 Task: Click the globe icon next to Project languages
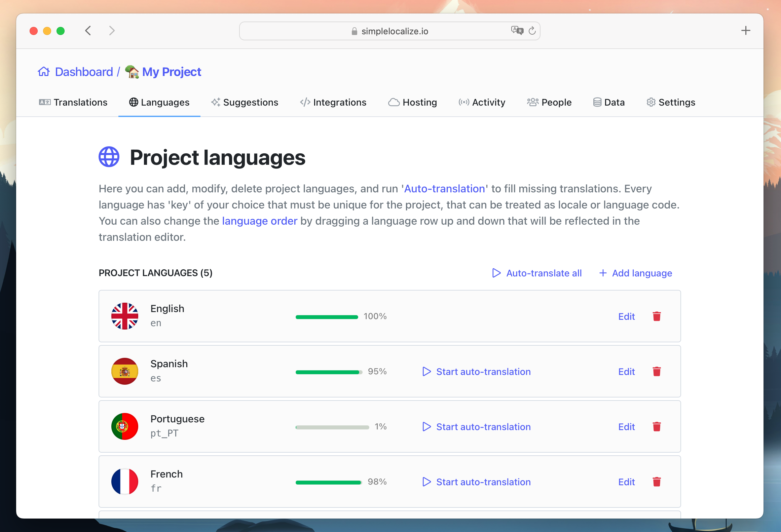[109, 157]
